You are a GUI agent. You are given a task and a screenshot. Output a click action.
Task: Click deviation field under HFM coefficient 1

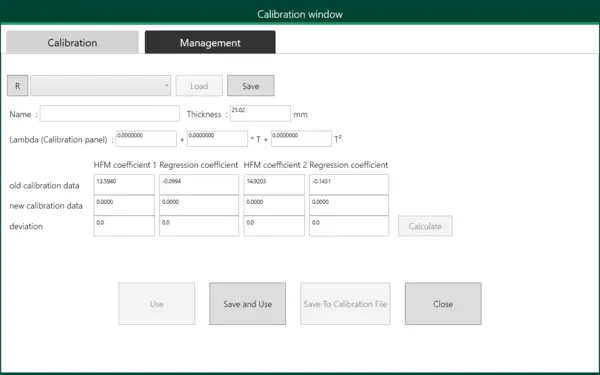tap(124, 226)
